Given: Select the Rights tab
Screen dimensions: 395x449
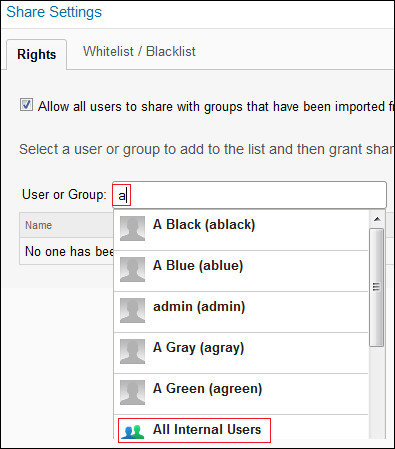Looking at the screenshot, I should (x=37, y=54).
